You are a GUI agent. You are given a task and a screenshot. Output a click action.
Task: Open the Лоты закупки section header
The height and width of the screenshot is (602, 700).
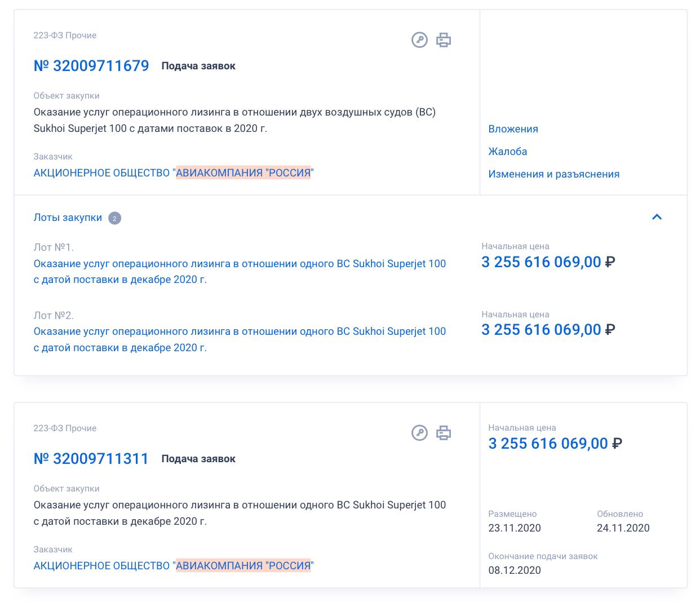[68, 218]
